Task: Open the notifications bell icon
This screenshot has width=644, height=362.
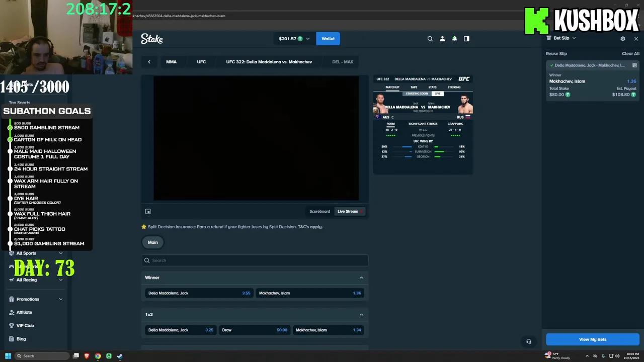Action: point(454,39)
